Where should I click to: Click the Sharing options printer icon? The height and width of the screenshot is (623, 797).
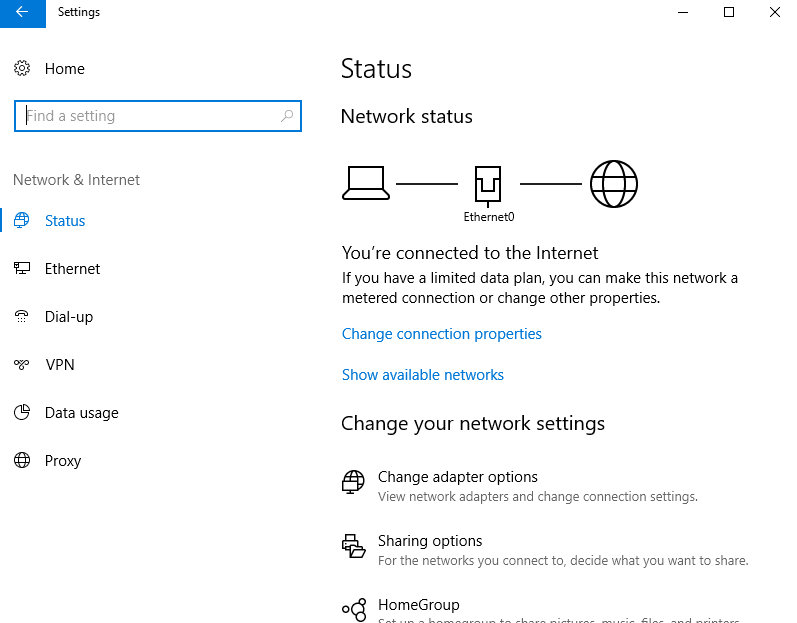[x=353, y=546]
